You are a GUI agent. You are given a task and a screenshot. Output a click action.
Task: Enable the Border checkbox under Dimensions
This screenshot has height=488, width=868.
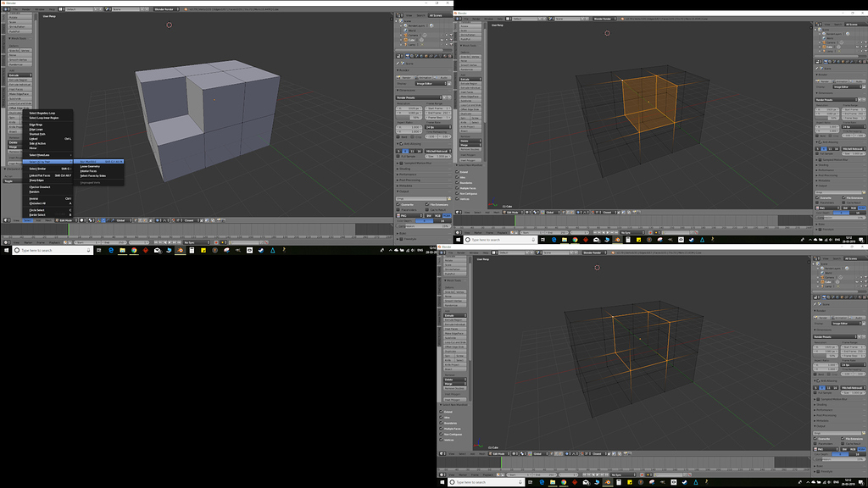(399, 137)
